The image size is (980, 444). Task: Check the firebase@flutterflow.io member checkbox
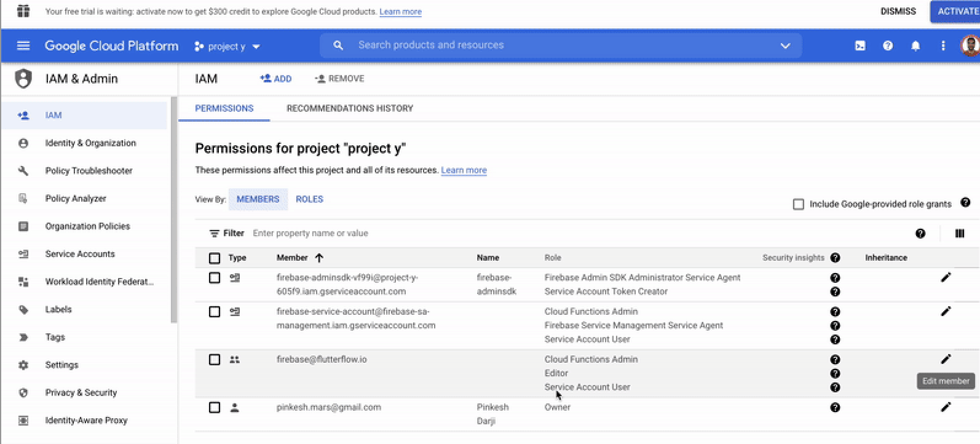(215, 360)
